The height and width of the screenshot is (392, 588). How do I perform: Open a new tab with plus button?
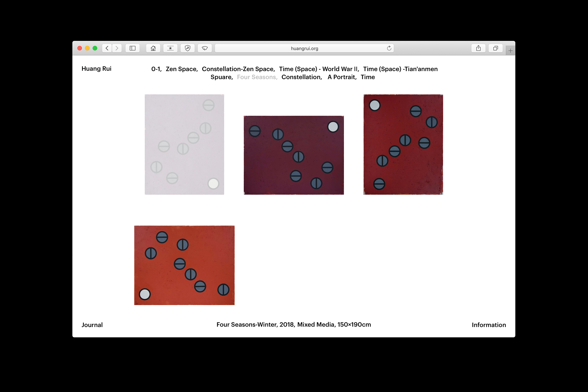(510, 51)
